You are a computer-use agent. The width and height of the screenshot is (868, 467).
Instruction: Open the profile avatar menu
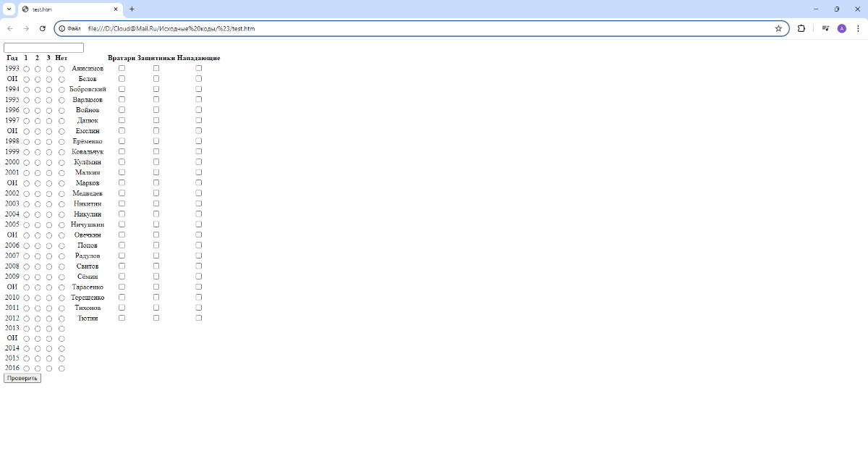click(842, 28)
